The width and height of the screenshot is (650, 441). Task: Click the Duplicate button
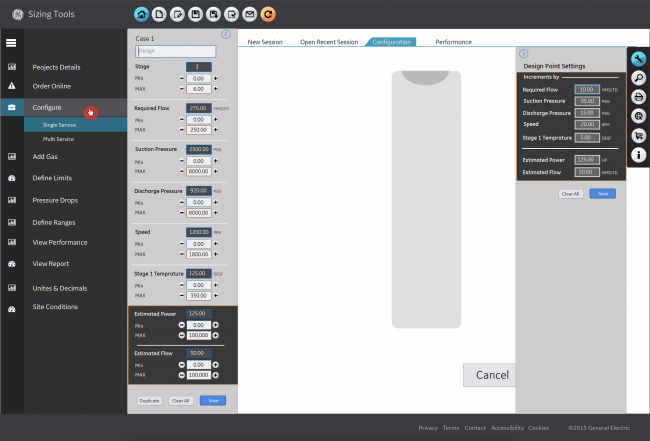click(150, 400)
